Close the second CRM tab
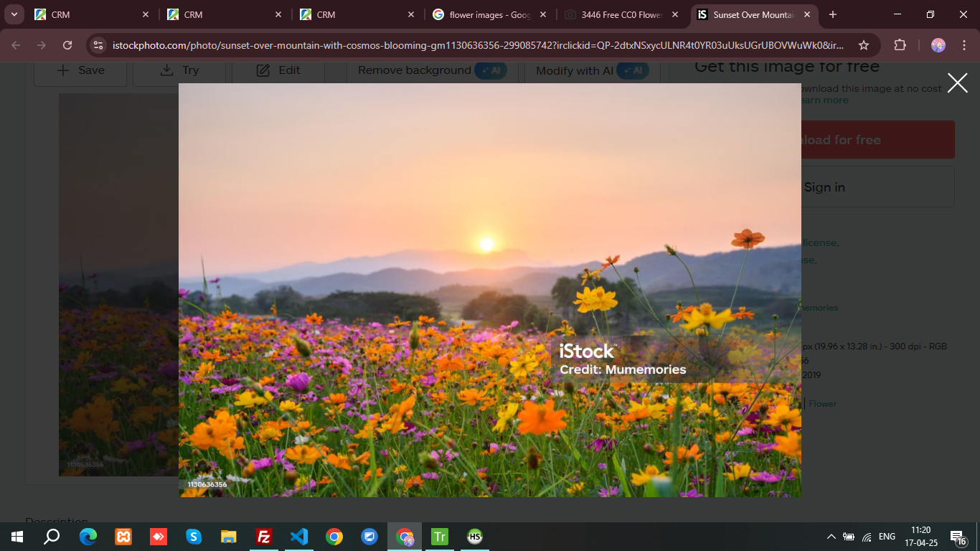 (x=278, y=14)
